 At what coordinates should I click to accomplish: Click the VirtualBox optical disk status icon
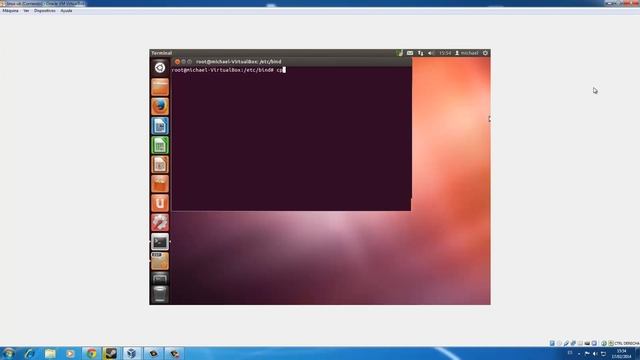pos(559,343)
